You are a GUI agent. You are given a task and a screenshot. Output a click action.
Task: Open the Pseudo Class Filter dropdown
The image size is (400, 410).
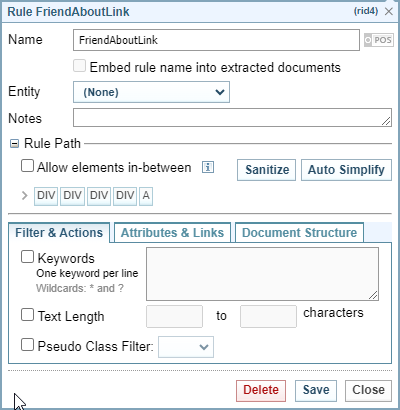click(x=186, y=347)
